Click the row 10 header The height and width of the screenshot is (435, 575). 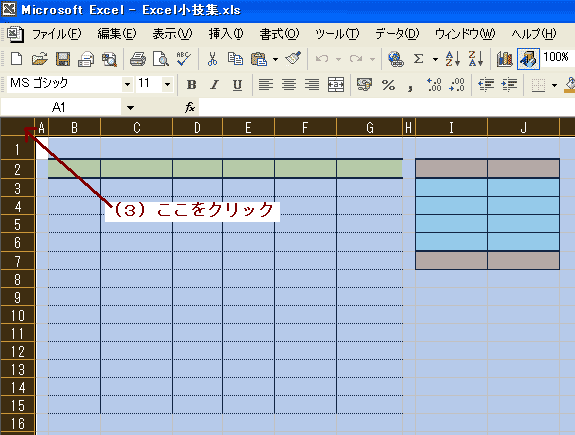click(x=17, y=315)
